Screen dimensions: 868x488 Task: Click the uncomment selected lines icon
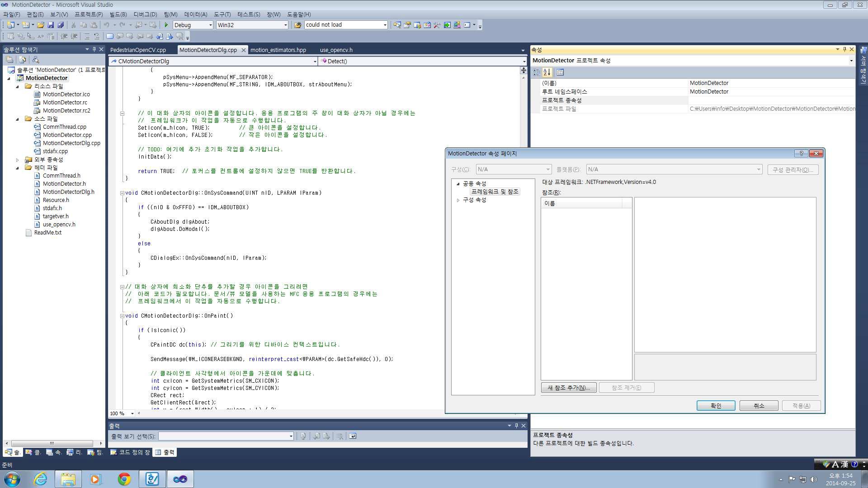coord(97,36)
